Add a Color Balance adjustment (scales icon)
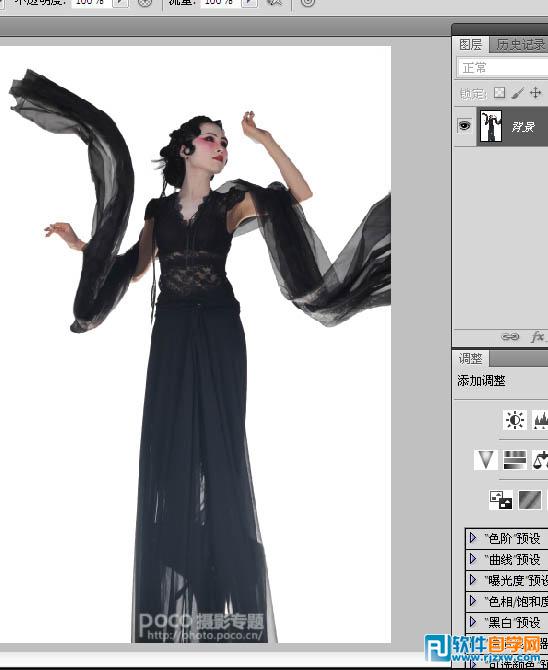Screen dimensions: 548x670 [540, 460]
